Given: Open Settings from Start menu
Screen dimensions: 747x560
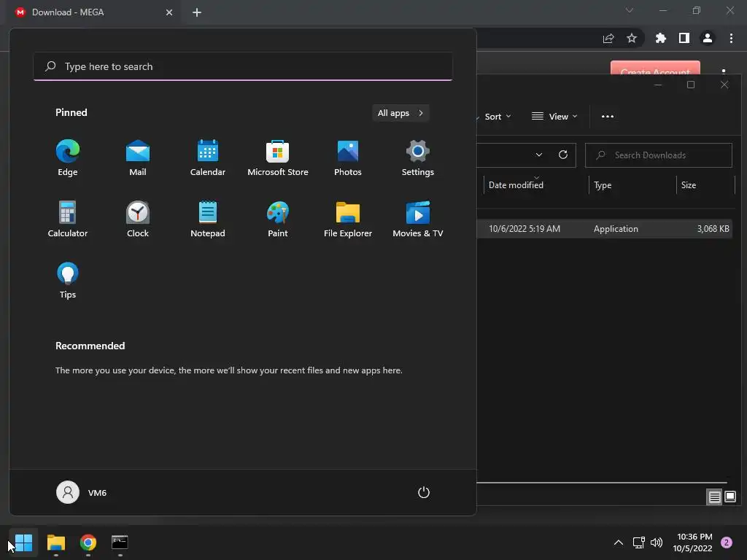Looking at the screenshot, I should tap(418, 158).
